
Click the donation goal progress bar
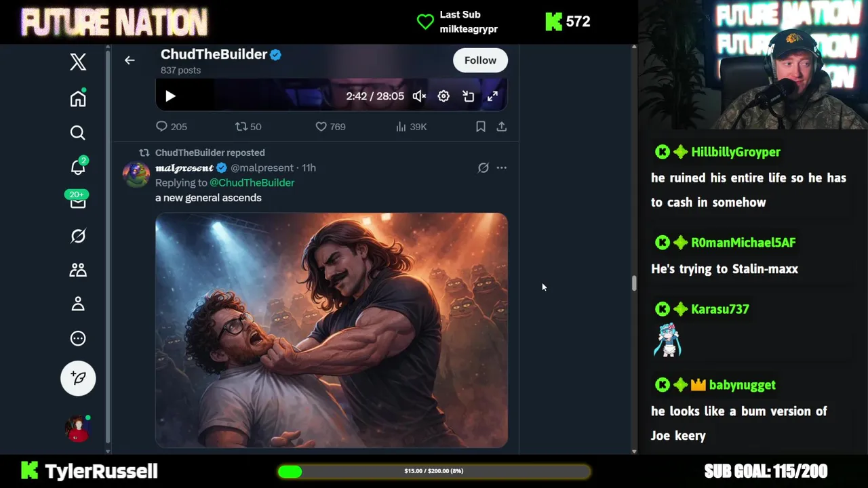[x=434, y=472]
